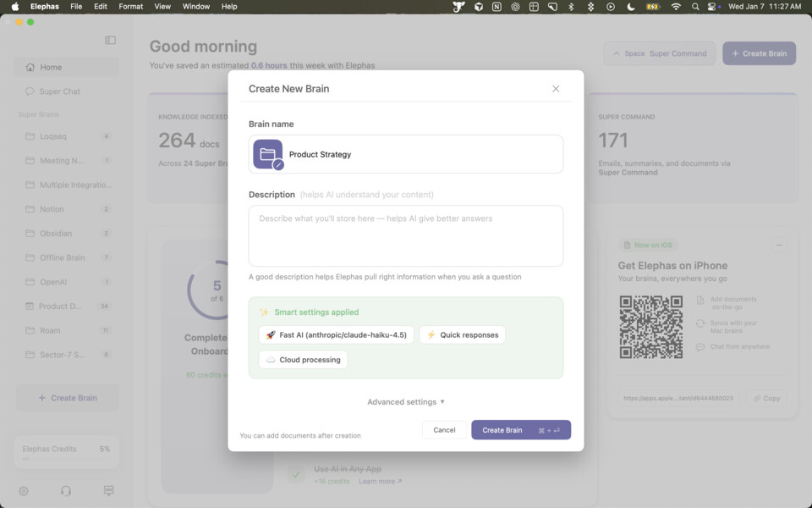Click the Elephas Credits progress bar
Image resolution: width=812 pixels, height=508 pixels.
(66, 459)
